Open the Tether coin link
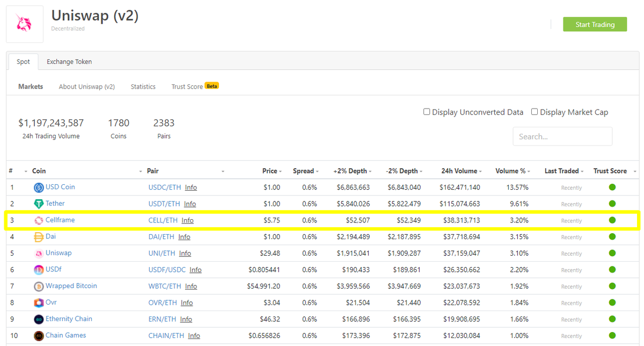This screenshot has width=644, height=346. coord(55,204)
